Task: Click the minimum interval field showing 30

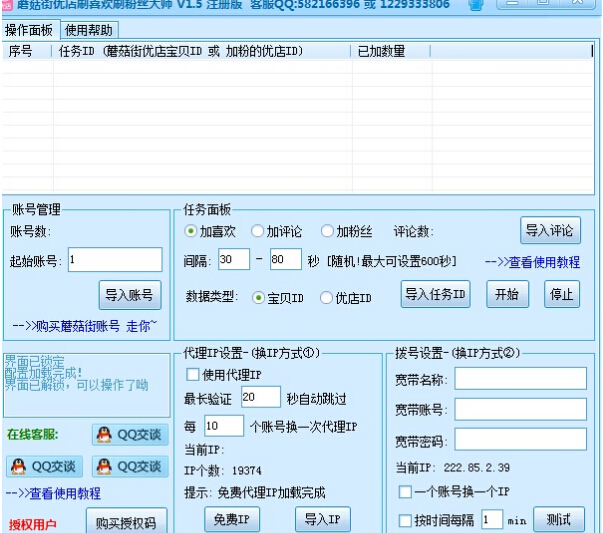Action: (234, 259)
